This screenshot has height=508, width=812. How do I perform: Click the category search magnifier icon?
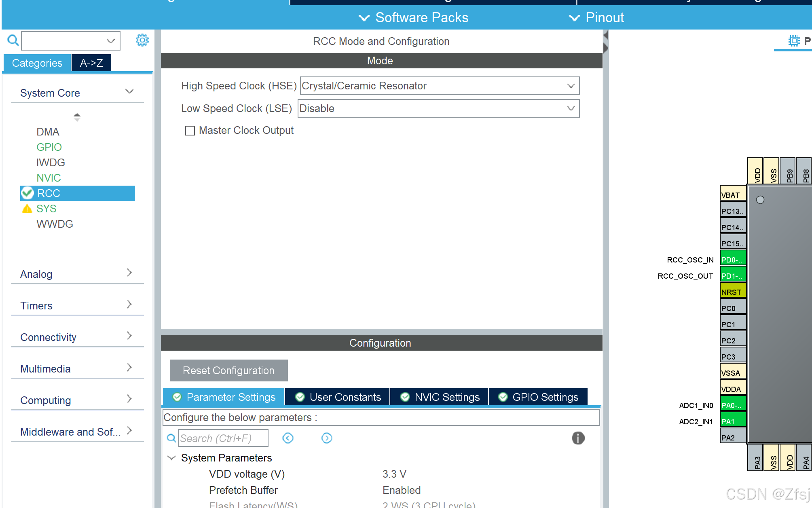[x=13, y=40]
